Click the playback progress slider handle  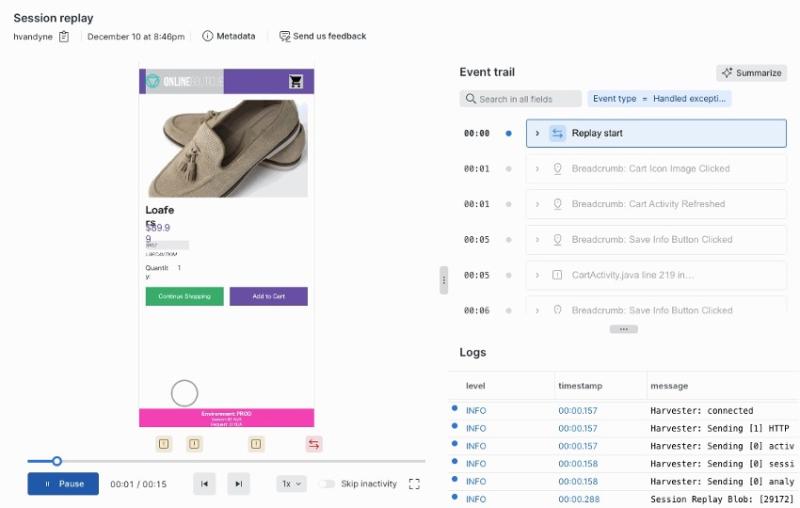point(57,461)
